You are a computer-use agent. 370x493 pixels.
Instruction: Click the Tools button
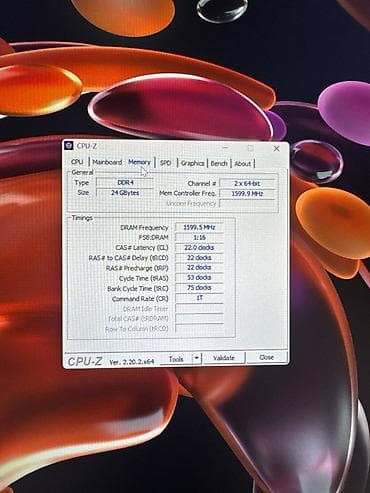pos(176,359)
